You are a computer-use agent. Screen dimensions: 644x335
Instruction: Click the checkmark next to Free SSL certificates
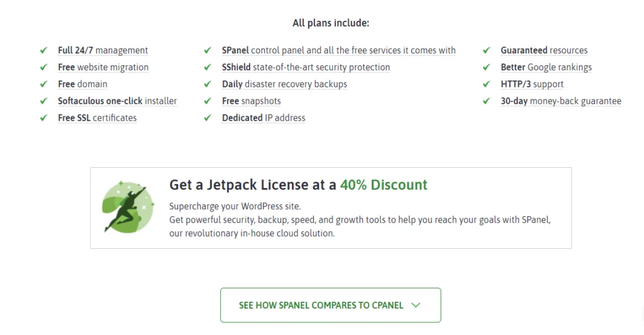(x=44, y=118)
